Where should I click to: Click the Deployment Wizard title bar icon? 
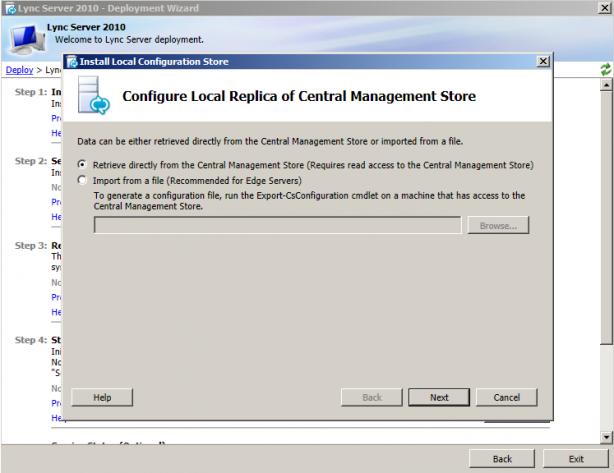(11, 8)
